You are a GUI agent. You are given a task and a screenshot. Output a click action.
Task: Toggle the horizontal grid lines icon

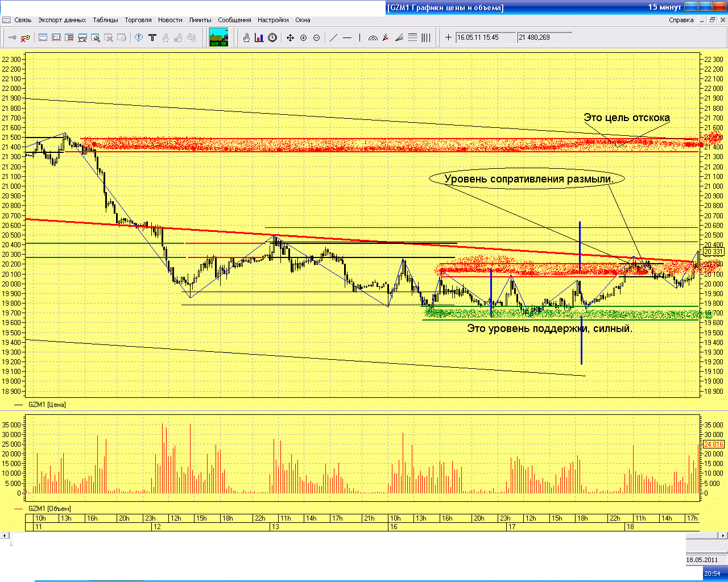(412, 38)
